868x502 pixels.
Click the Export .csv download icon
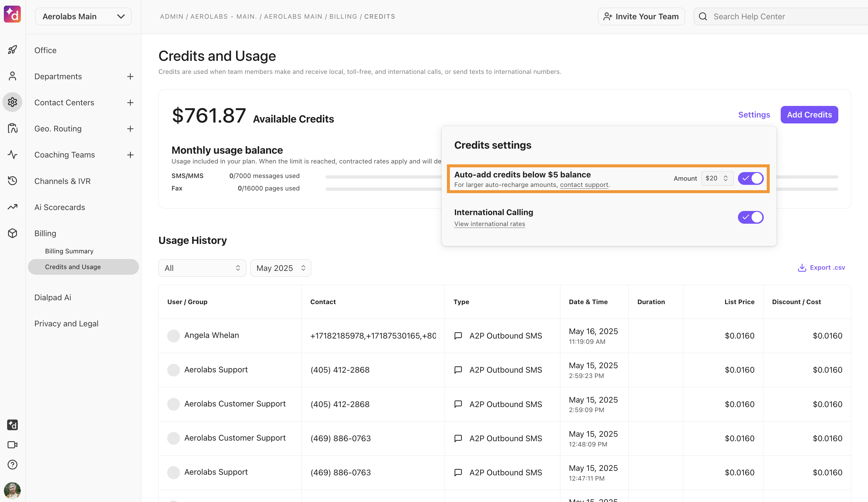coord(802,268)
